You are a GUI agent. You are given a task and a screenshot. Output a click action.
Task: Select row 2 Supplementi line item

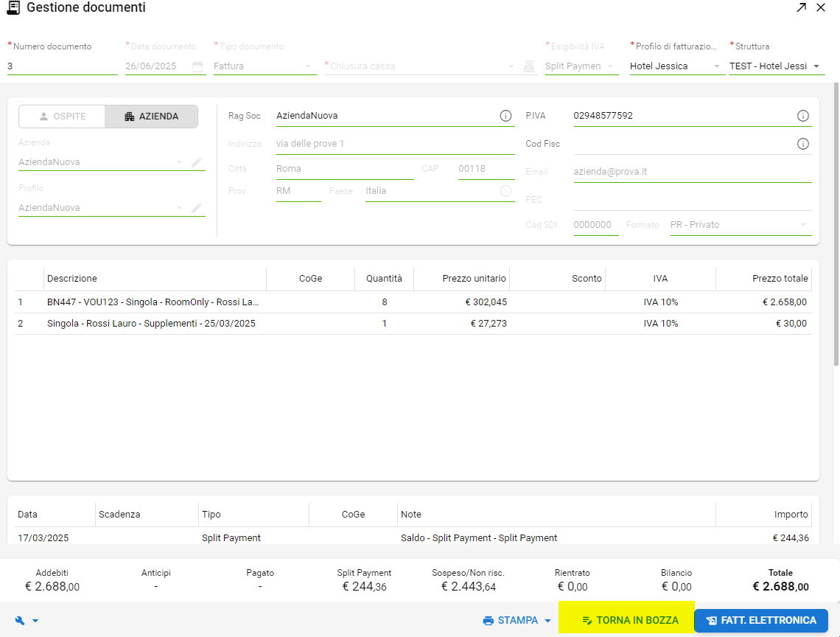click(151, 324)
